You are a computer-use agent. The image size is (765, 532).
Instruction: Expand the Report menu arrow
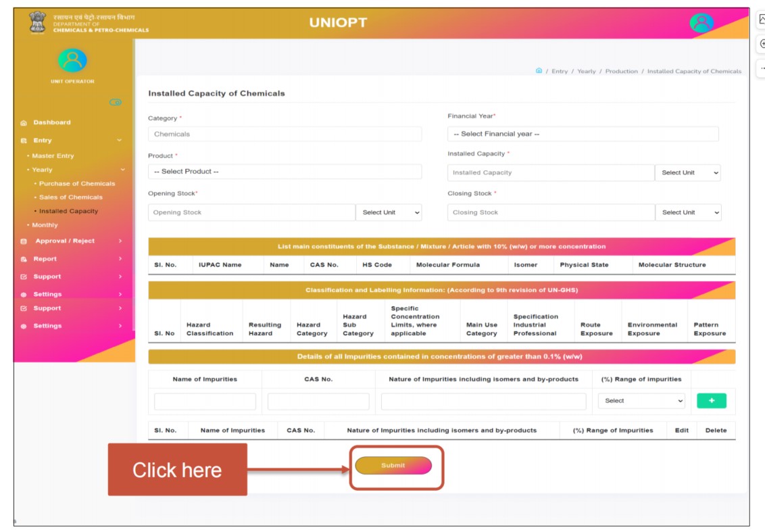point(120,259)
